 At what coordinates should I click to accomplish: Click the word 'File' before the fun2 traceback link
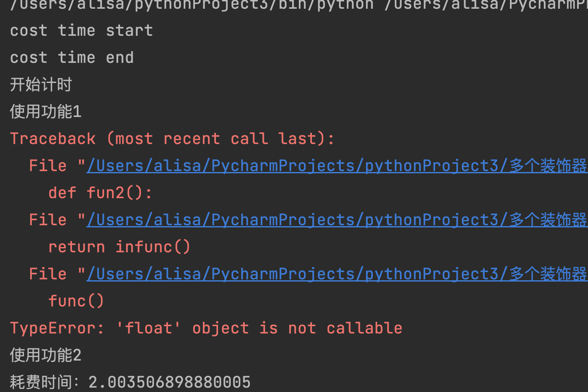pyautogui.click(x=48, y=166)
